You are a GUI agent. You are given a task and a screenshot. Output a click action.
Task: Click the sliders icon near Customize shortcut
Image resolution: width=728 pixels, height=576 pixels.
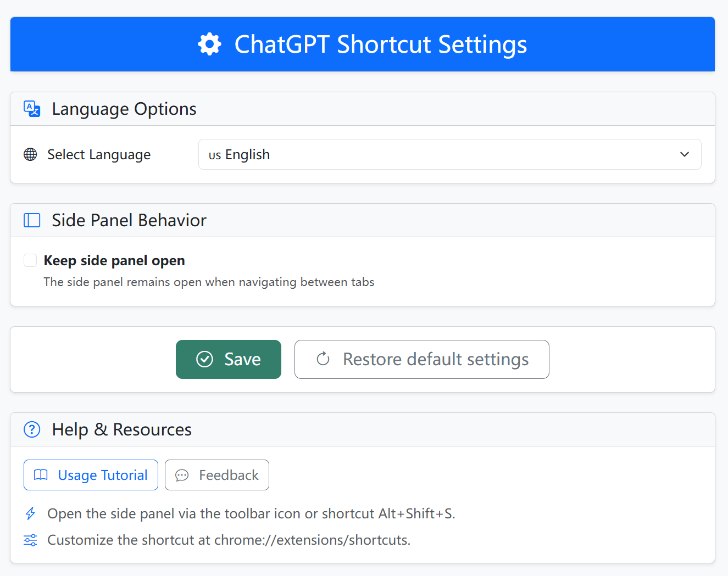[x=30, y=540]
